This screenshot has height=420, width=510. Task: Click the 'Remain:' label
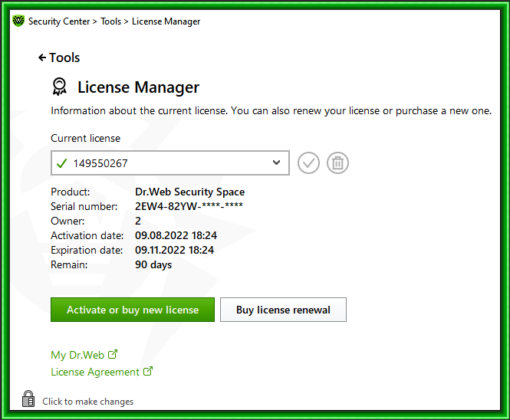pyautogui.click(x=69, y=265)
